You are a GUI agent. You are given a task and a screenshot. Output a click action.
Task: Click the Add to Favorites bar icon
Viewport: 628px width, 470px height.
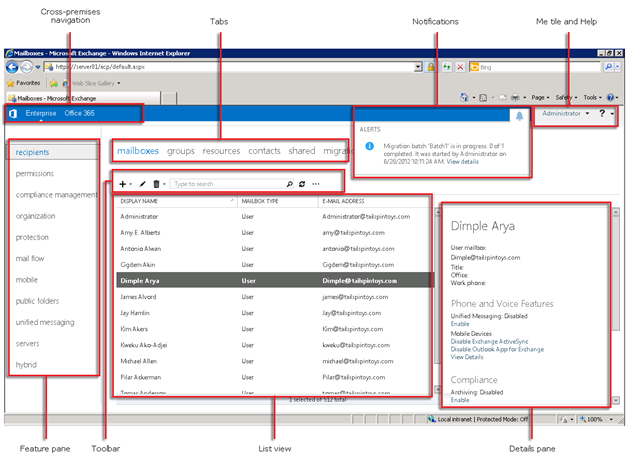54,83
